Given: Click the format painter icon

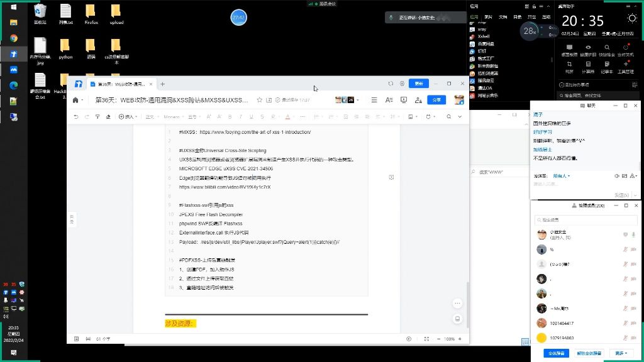Looking at the screenshot, I should click(x=97, y=116).
